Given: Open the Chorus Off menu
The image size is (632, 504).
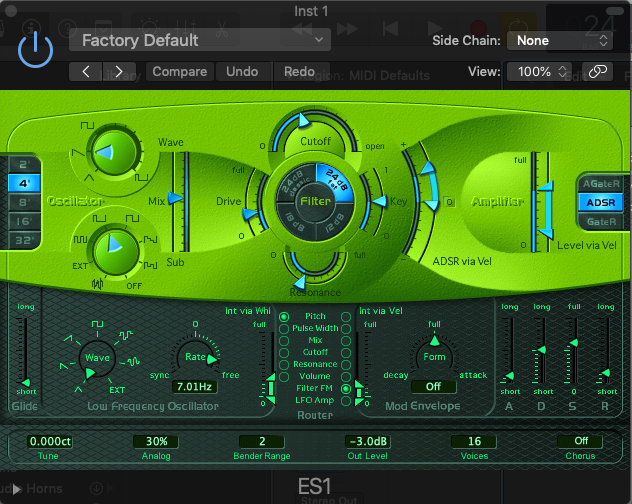Looking at the screenshot, I should (580, 442).
